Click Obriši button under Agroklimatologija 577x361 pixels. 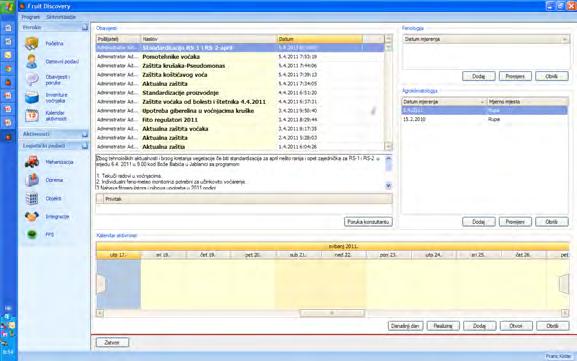tap(552, 222)
